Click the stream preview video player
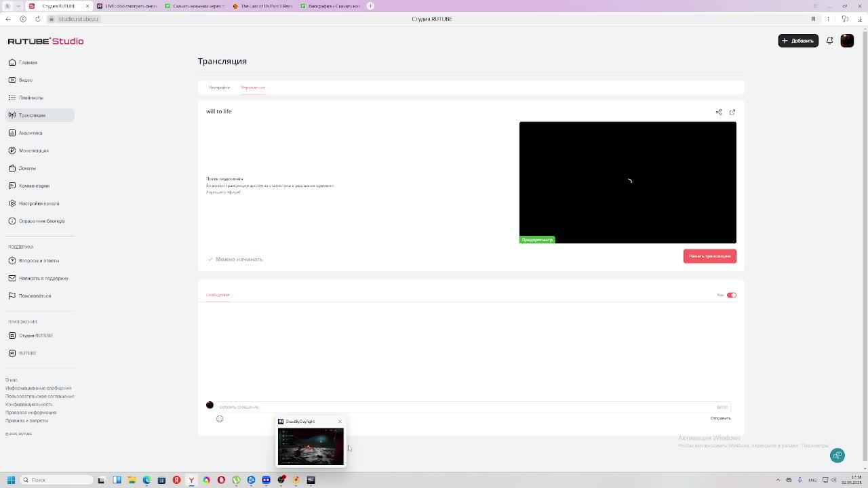 pos(628,182)
